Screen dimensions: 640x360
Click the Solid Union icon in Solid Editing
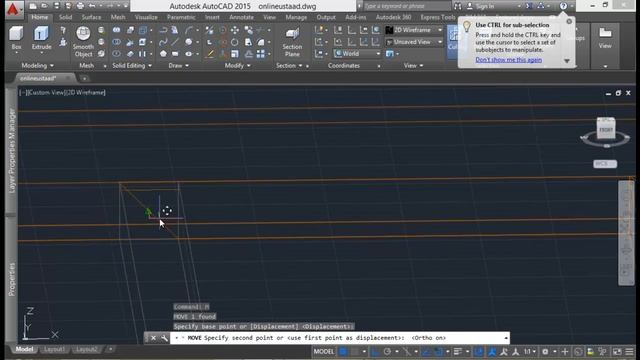[x=116, y=30]
